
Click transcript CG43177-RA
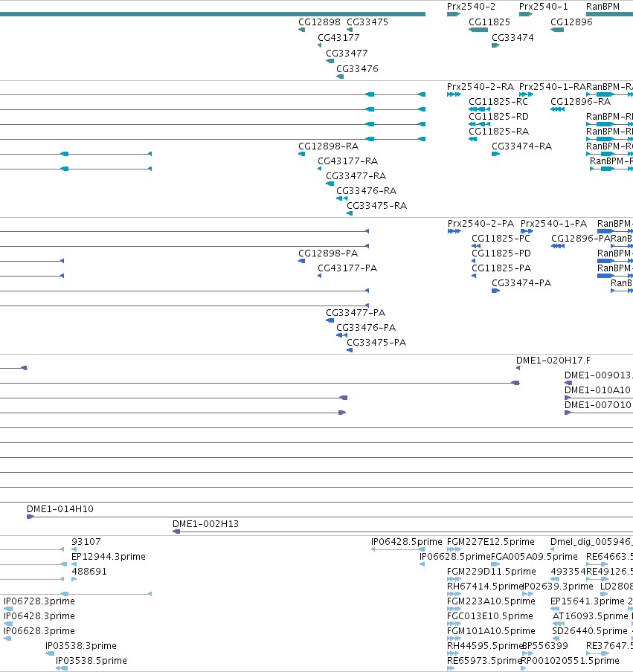(347, 161)
